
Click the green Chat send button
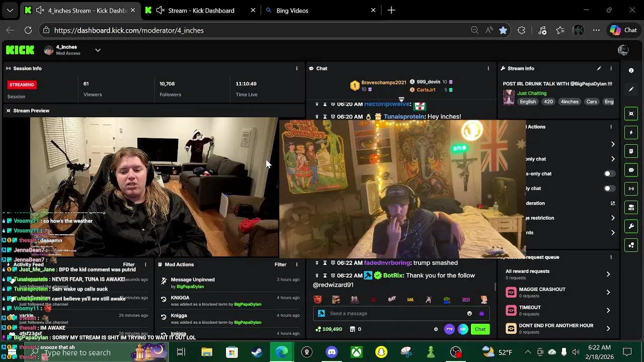tap(480, 329)
